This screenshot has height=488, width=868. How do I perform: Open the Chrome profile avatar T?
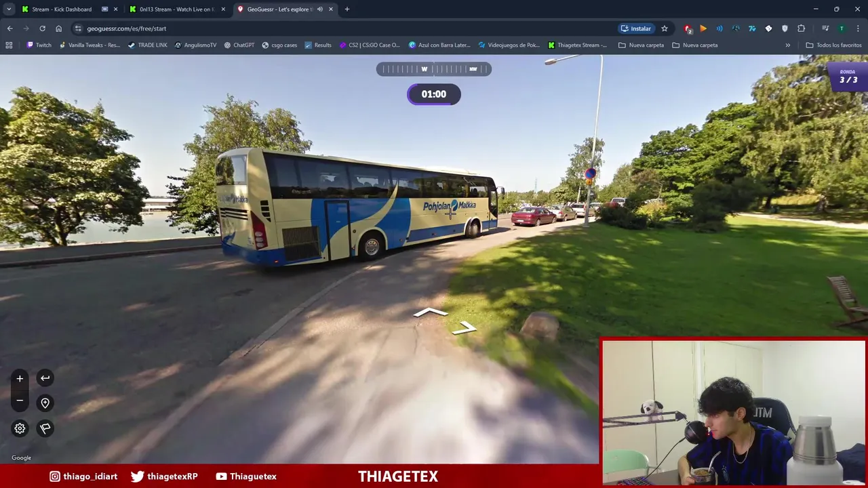[842, 28]
